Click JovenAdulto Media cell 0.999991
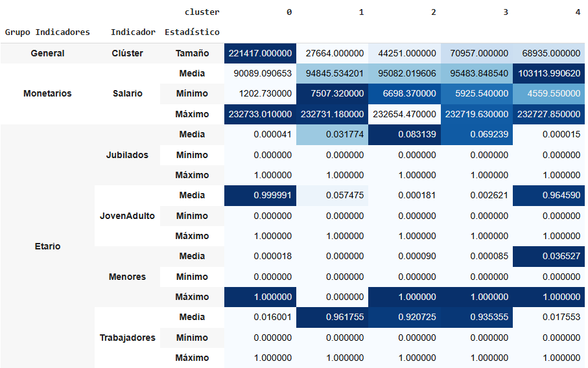Viewport: 588px width, 368px height. (260, 195)
